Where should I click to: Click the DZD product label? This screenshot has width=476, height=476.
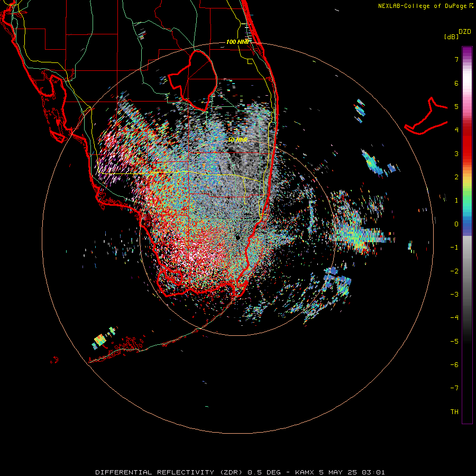click(x=465, y=32)
